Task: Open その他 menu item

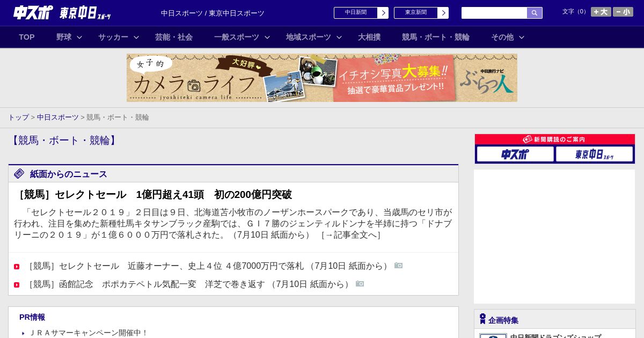Action: 502,37
